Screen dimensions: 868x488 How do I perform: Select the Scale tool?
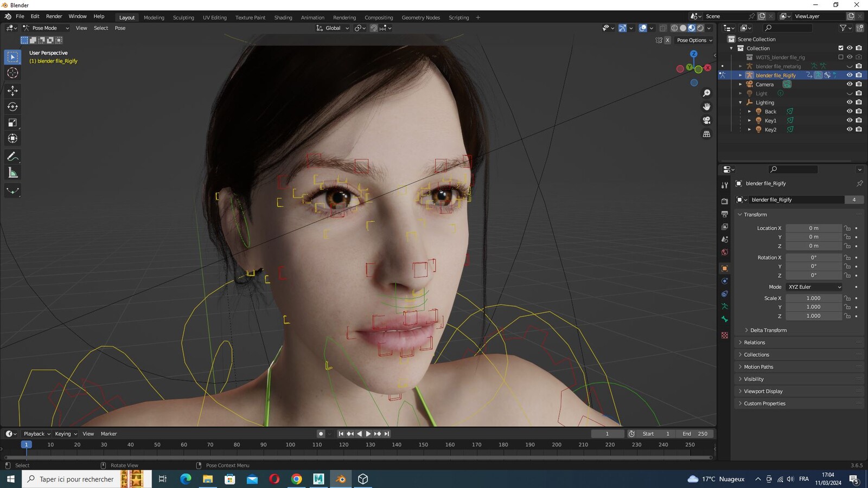tap(12, 123)
